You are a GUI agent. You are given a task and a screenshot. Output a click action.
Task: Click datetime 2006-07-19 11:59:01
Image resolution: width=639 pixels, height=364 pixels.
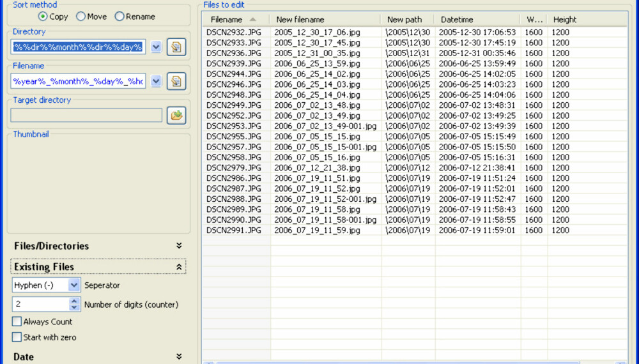[477, 231]
